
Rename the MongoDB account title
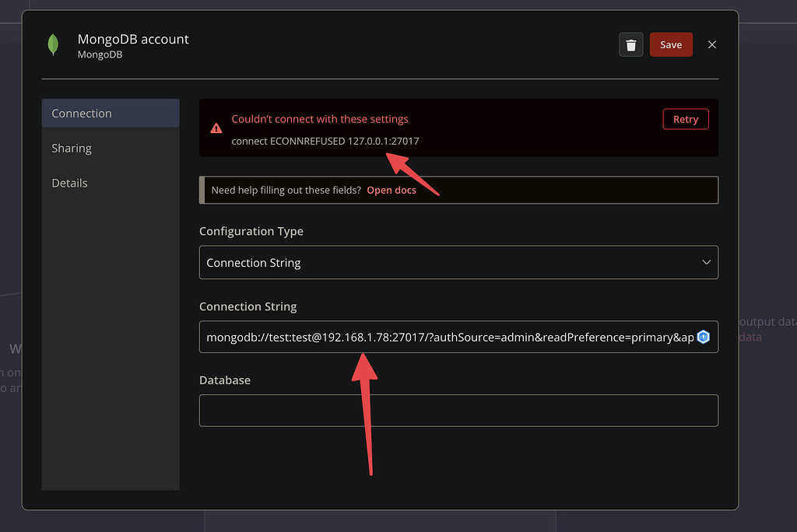(x=133, y=39)
